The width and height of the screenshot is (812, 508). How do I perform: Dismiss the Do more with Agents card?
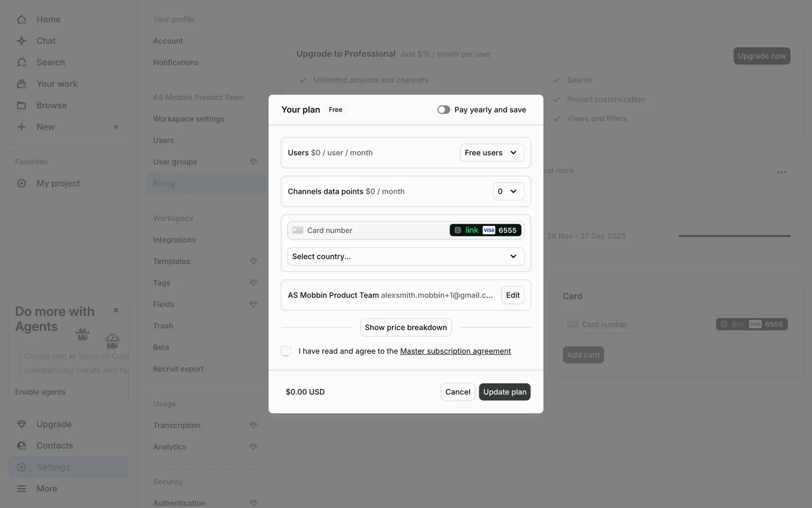click(x=116, y=310)
